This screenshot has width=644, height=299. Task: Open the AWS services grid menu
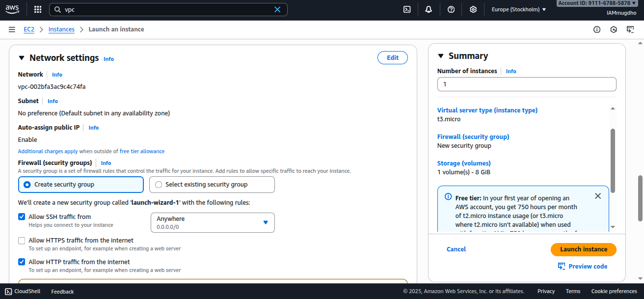[x=37, y=9]
